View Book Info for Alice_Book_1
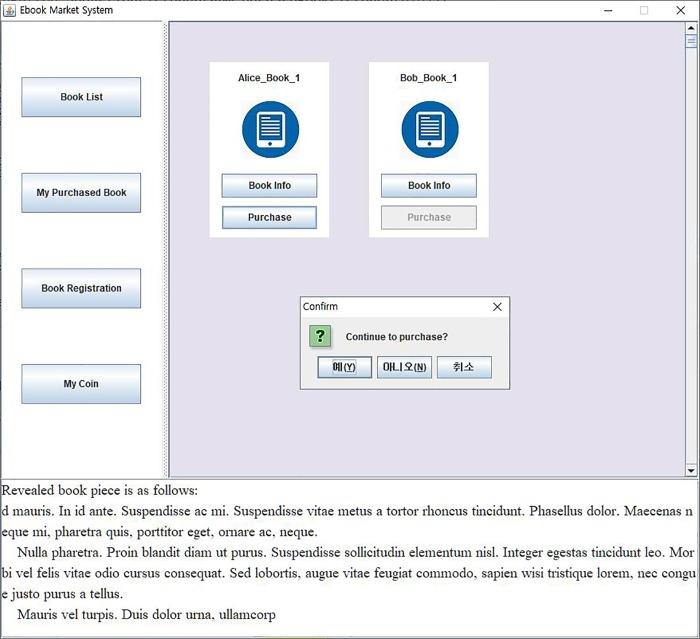Image resolution: width=700 pixels, height=639 pixels. point(269,186)
